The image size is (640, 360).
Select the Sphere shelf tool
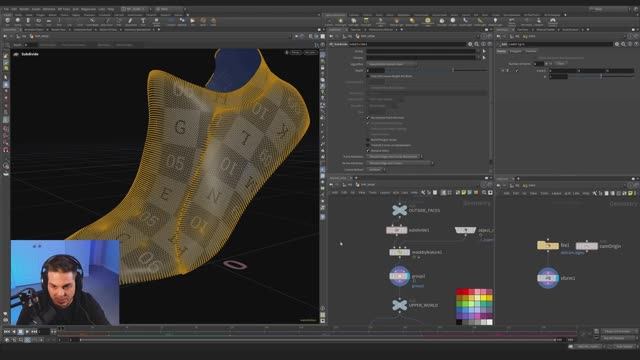click(18, 21)
